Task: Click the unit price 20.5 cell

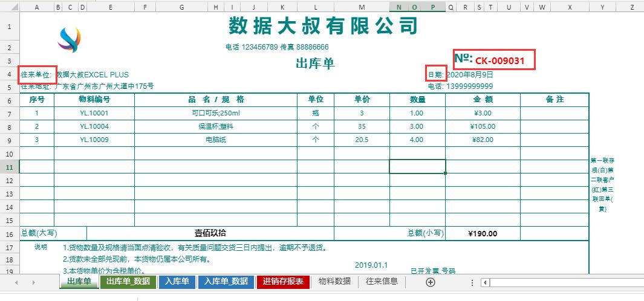Action: pyautogui.click(x=362, y=140)
